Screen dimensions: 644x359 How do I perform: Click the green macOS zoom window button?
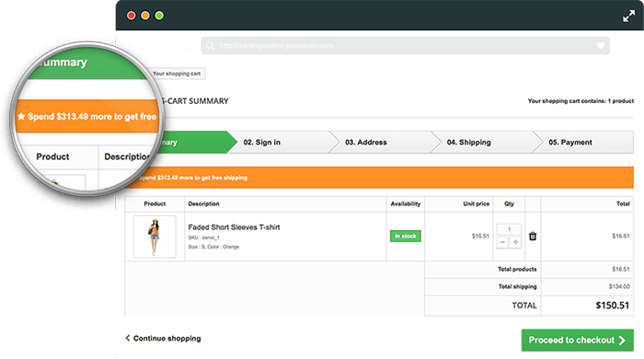click(159, 16)
